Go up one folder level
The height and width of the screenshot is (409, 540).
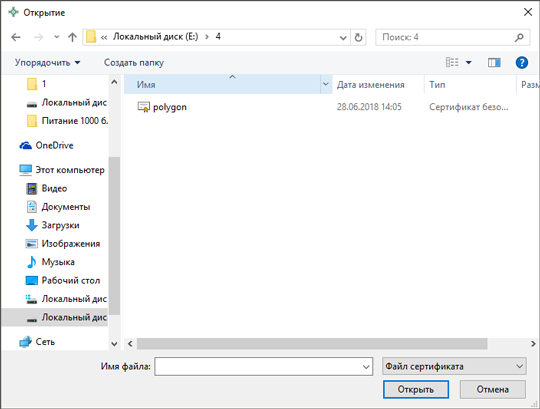pyautogui.click(x=72, y=37)
